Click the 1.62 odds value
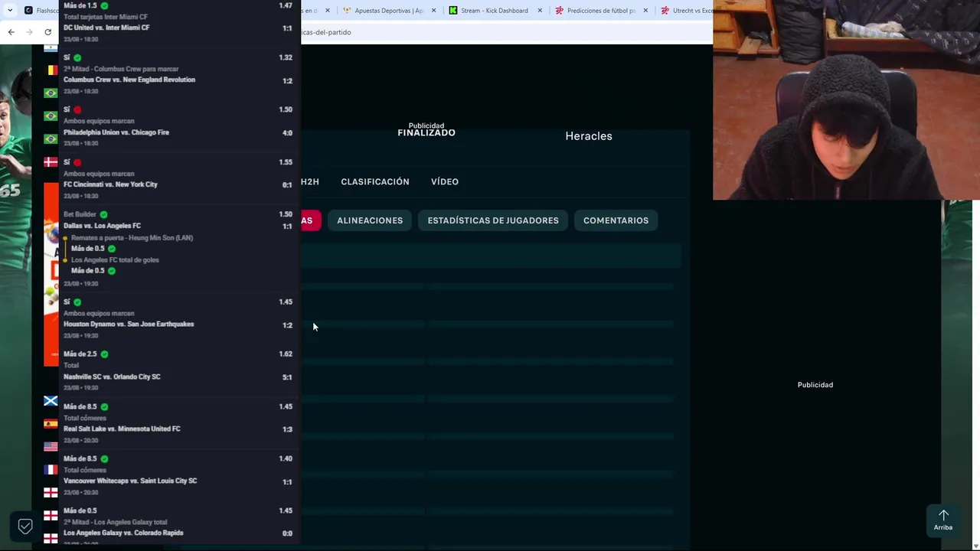 click(286, 354)
